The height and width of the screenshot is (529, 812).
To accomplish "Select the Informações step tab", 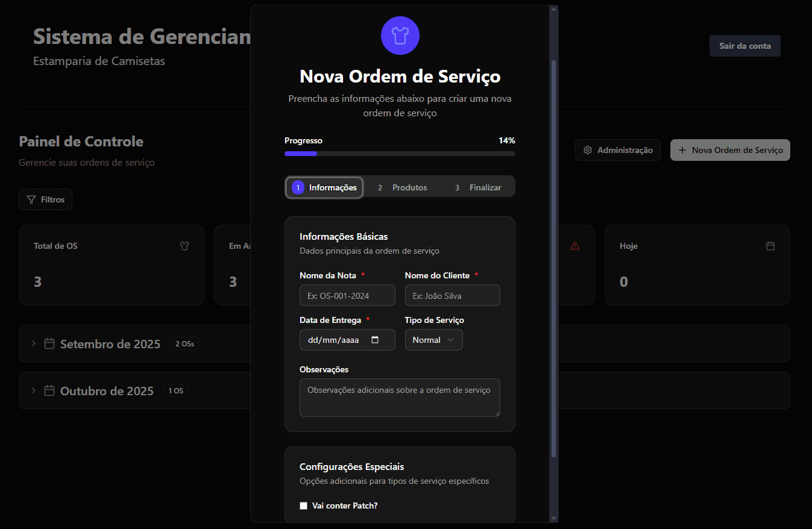I will [x=324, y=187].
